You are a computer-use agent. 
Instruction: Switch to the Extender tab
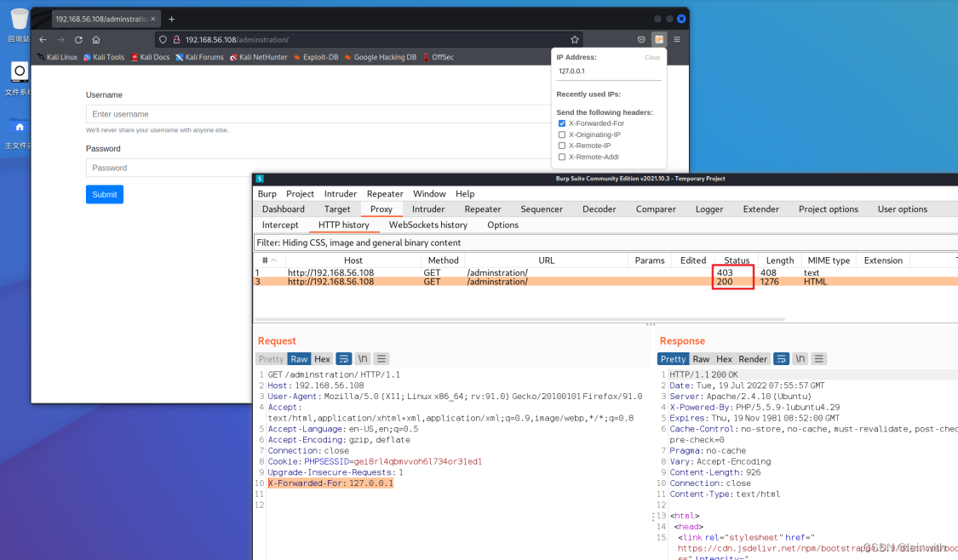point(760,209)
